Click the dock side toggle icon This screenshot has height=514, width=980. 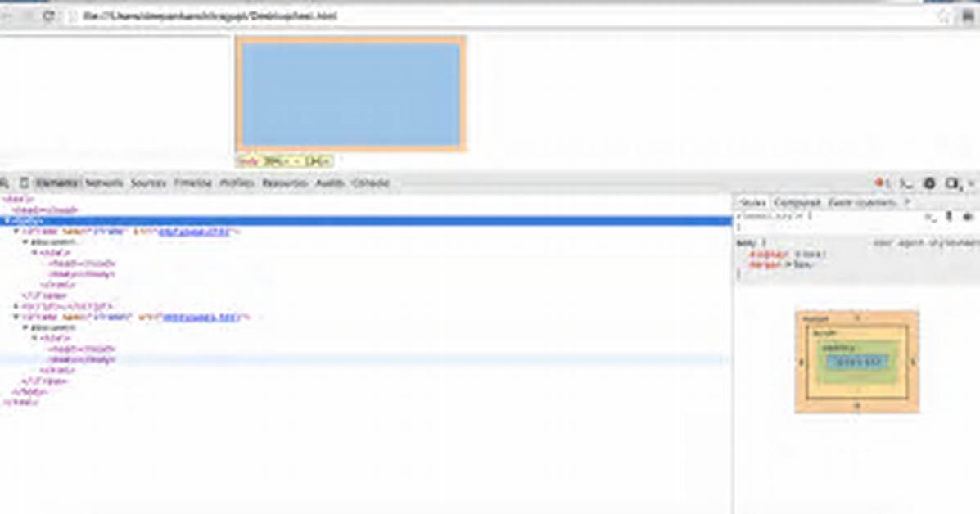(x=952, y=183)
